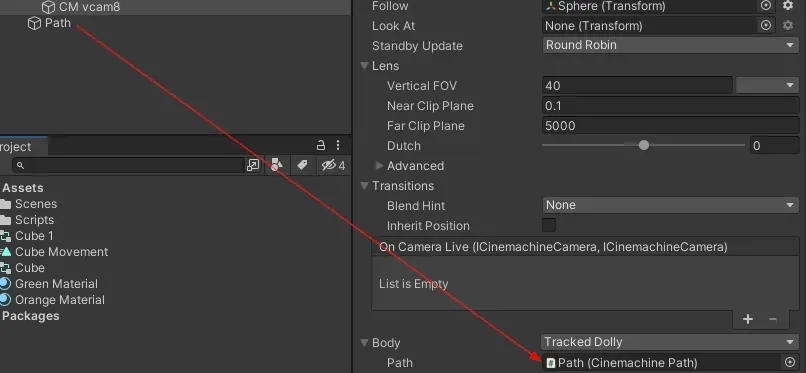The height and width of the screenshot is (373, 806).
Task: Collapse the Transitions section
Action: pos(364,185)
